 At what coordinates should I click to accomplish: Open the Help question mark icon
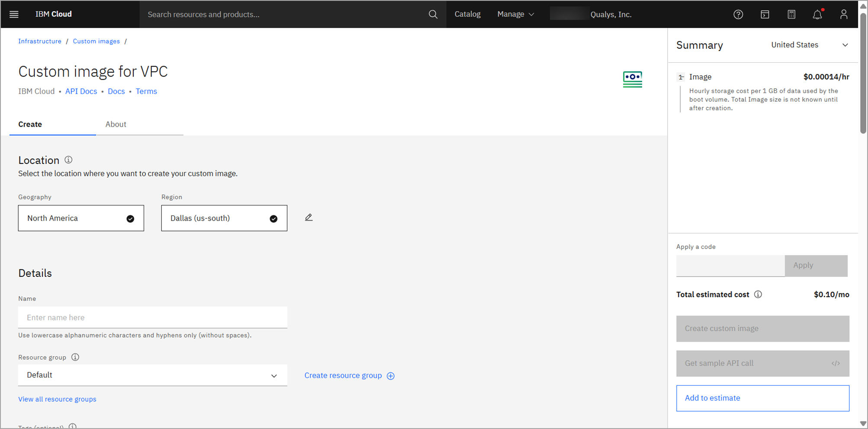(x=738, y=14)
